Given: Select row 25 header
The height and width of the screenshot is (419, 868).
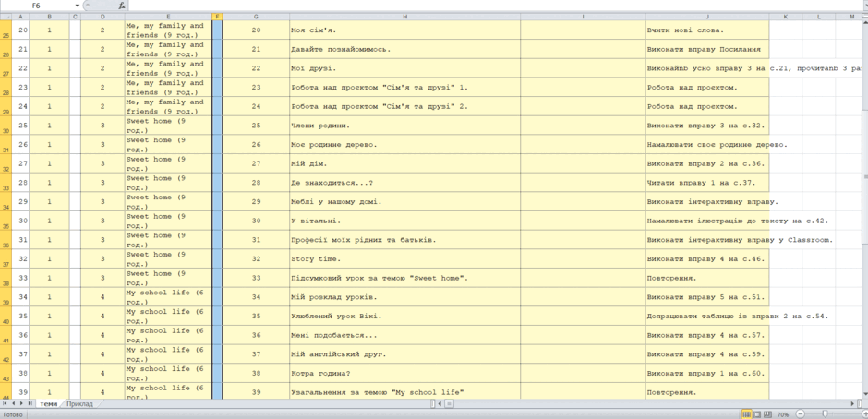Looking at the screenshot, I should pos(6,30).
